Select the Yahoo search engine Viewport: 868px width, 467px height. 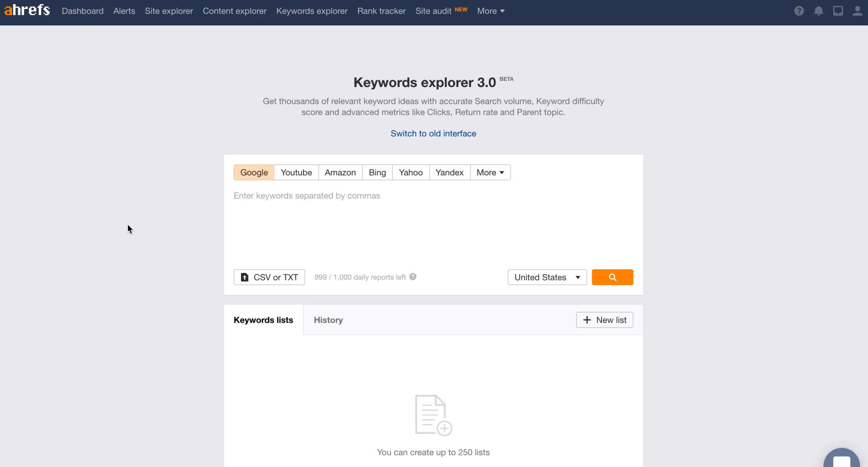411,172
